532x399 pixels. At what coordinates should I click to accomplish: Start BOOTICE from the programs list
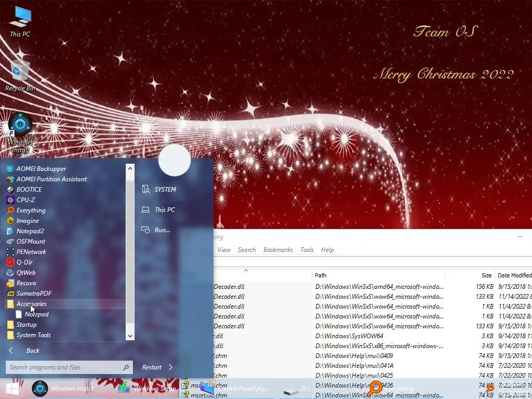click(24, 189)
